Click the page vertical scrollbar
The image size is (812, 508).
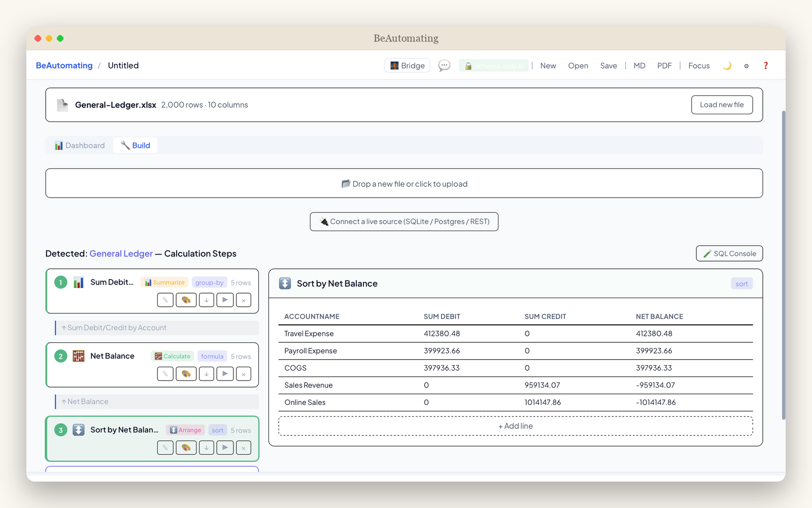click(x=784, y=265)
